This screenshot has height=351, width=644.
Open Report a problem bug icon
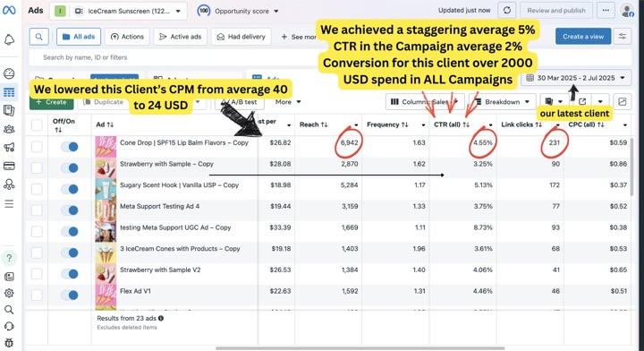pos(9,342)
